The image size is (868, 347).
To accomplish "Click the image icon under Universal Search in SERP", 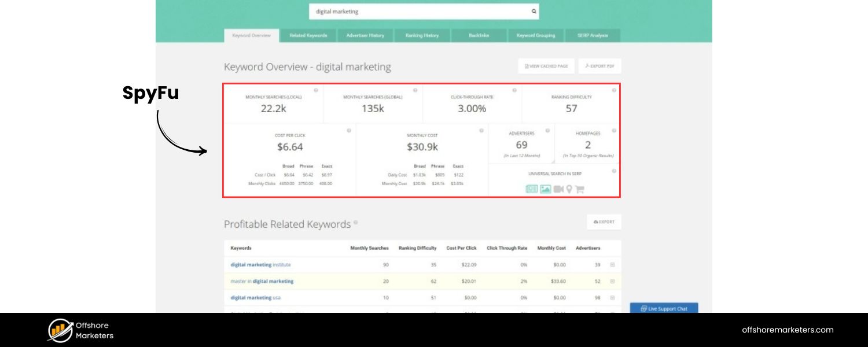I will pos(545,189).
